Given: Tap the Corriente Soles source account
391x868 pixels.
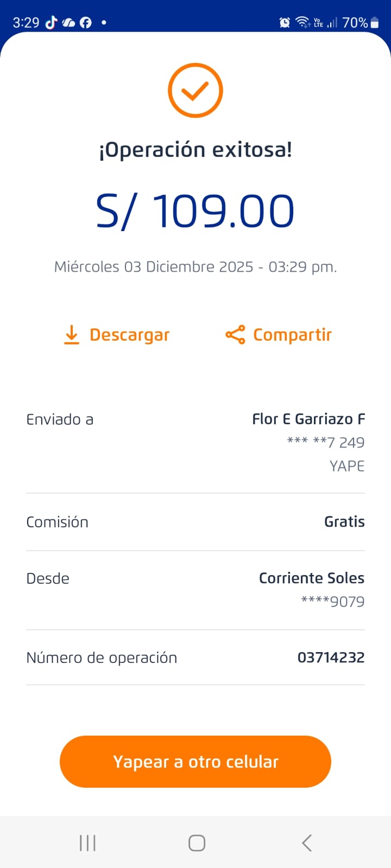Looking at the screenshot, I should (311, 578).
